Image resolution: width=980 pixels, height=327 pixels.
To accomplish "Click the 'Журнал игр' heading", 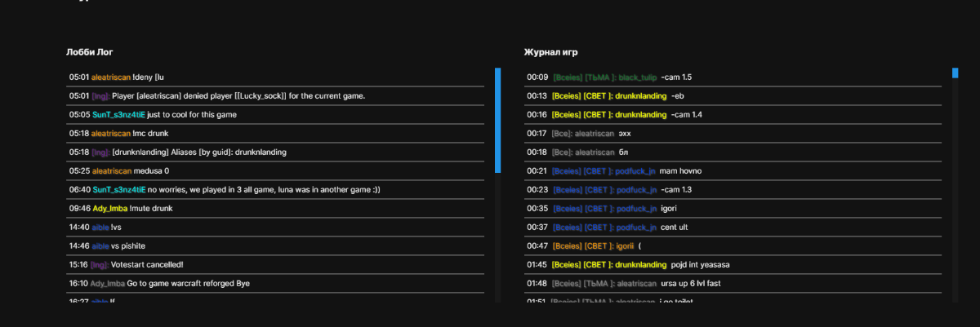I will (x=551, y=52).
